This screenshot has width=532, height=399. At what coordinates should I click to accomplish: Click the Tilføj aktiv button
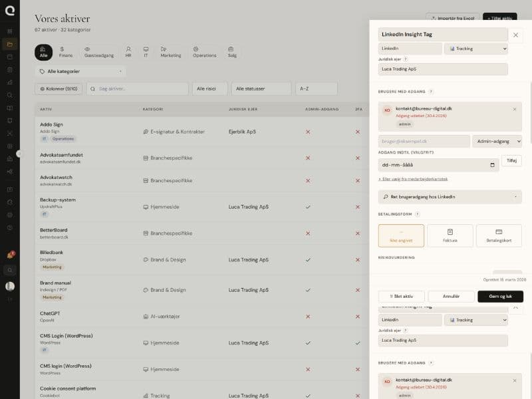click(x=500, y=18)
